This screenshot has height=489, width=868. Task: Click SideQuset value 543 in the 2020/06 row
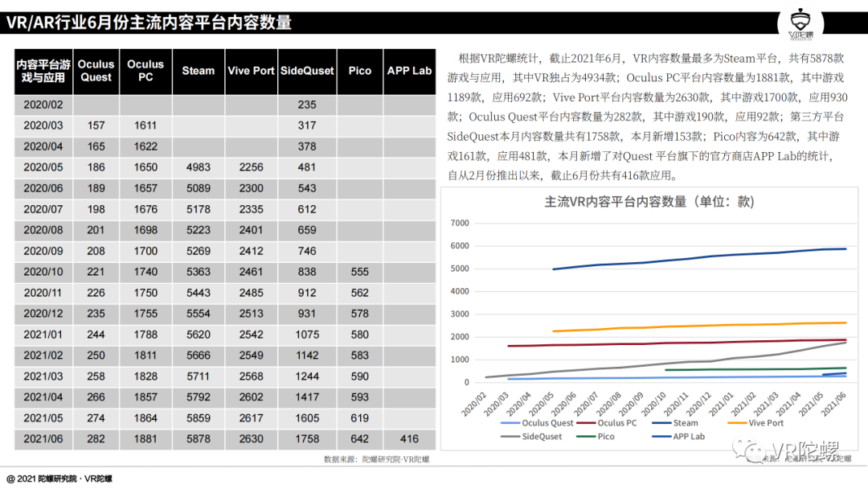point(307,188)
